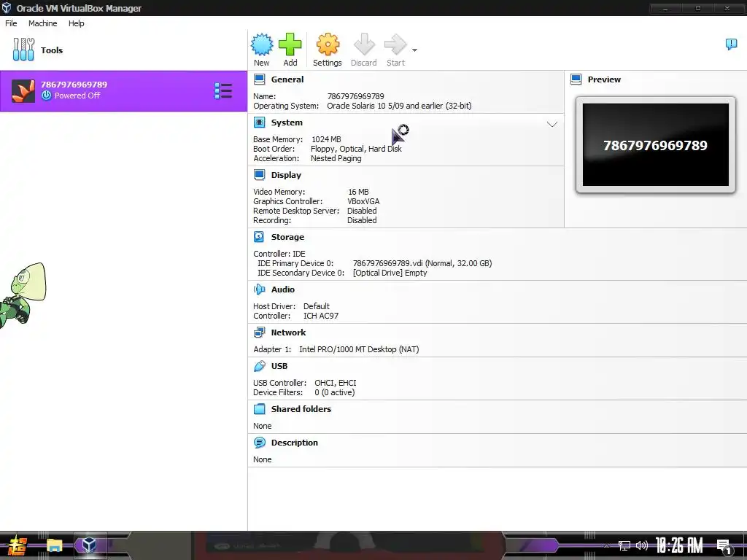Image resolution: width=747 pixels, height=560 pixels.
Task: Open the System settings header link
Action: pos(287,122)
